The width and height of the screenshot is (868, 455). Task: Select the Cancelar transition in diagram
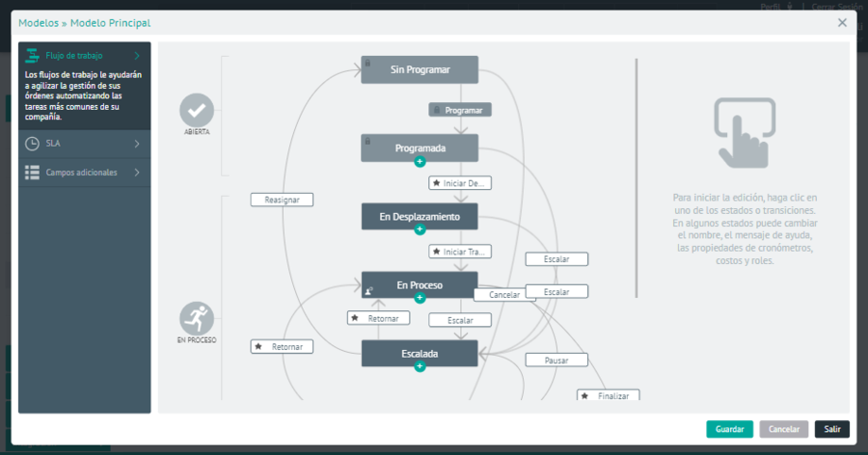(x=504, y=294)
